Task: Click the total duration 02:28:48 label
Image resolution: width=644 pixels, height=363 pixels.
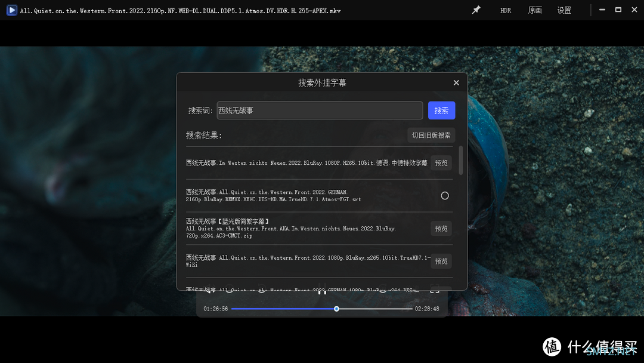Action: click(427, 309)
